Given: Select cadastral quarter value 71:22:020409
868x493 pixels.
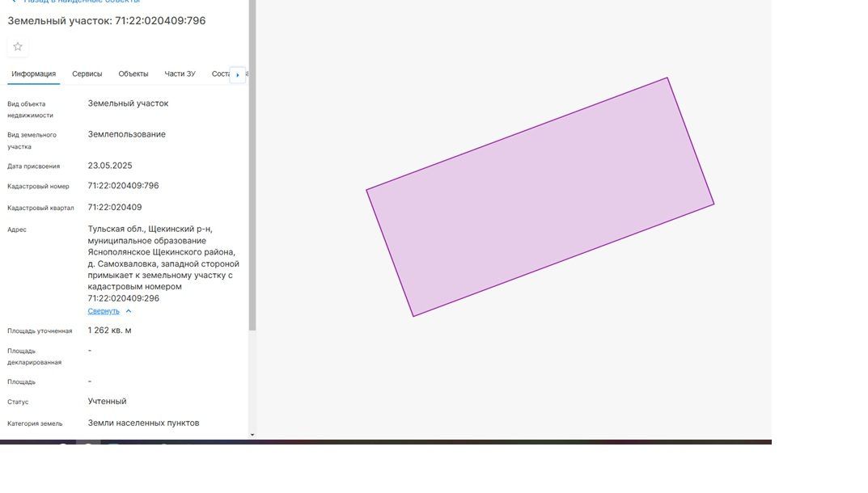Looking at the screenshot, I should pyautogui.click(x=115, y=207).
